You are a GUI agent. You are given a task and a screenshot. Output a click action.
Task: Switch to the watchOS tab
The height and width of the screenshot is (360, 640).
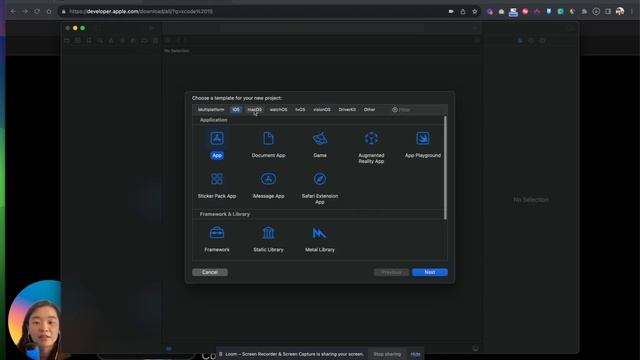[x=278, y=109]
